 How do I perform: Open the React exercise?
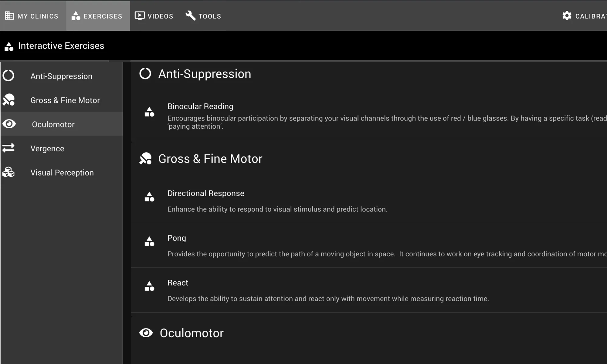[178, 283]
